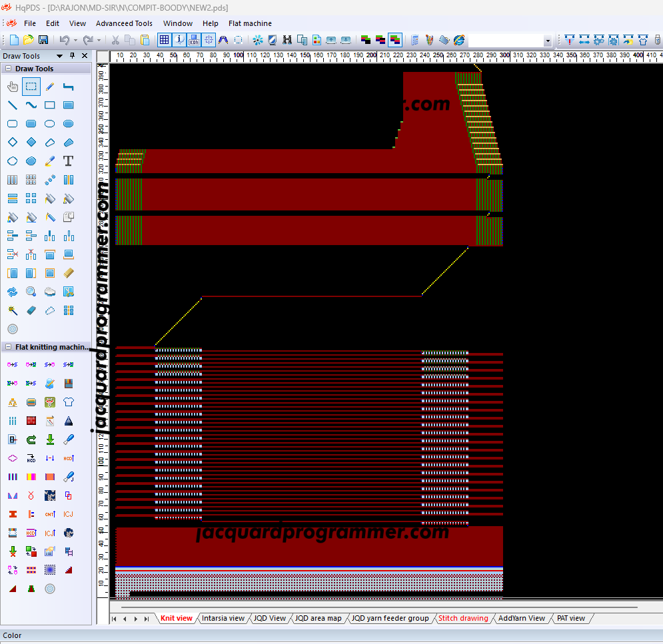Select the hand pan tool
Image resolution: width=663 pixels, height=644 pixels.
pyautogui.click(x=12, y=87)
